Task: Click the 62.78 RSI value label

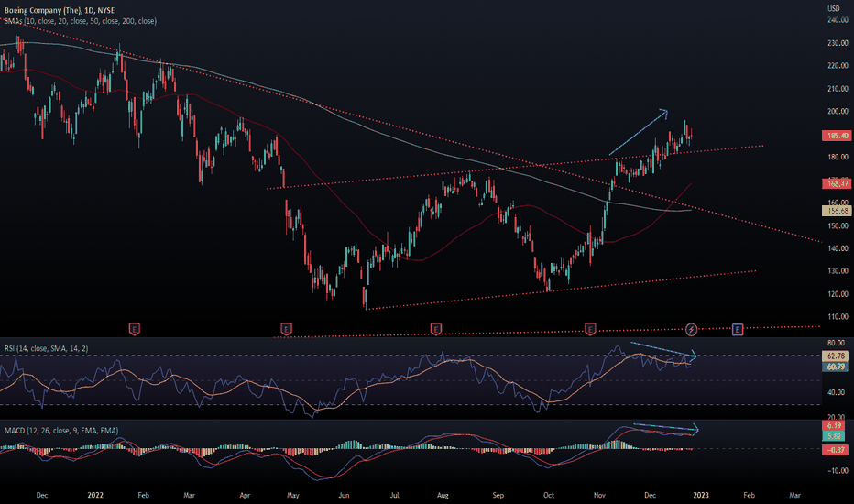Action: point(836,356)
